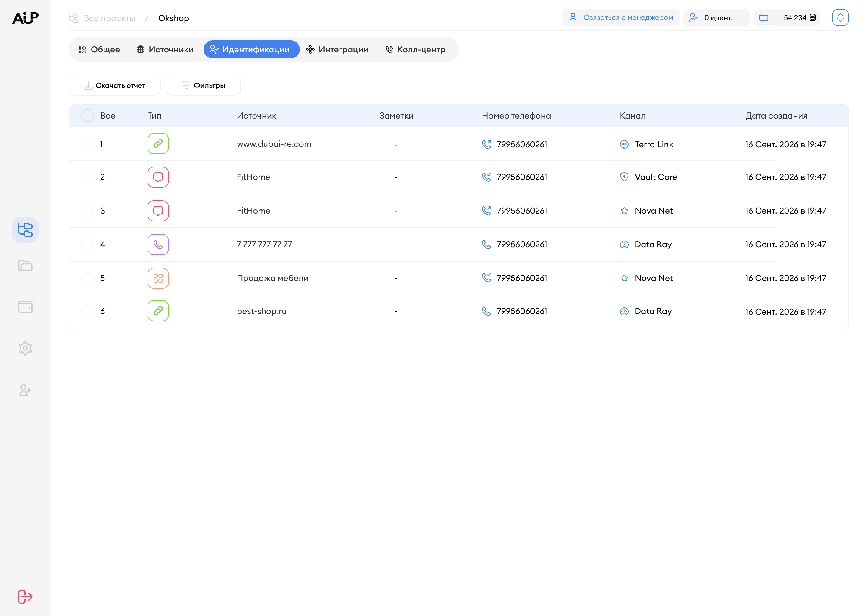Click the orange grid icon for Продажа мебели
The image size is (867, 616).
pos(158,278)
